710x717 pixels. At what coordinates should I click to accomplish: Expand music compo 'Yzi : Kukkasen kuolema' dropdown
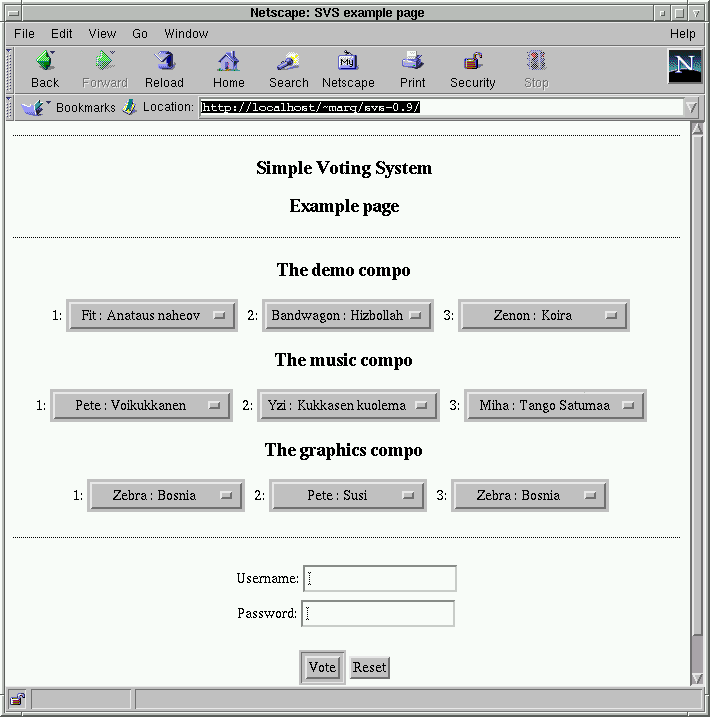[348, 405]
